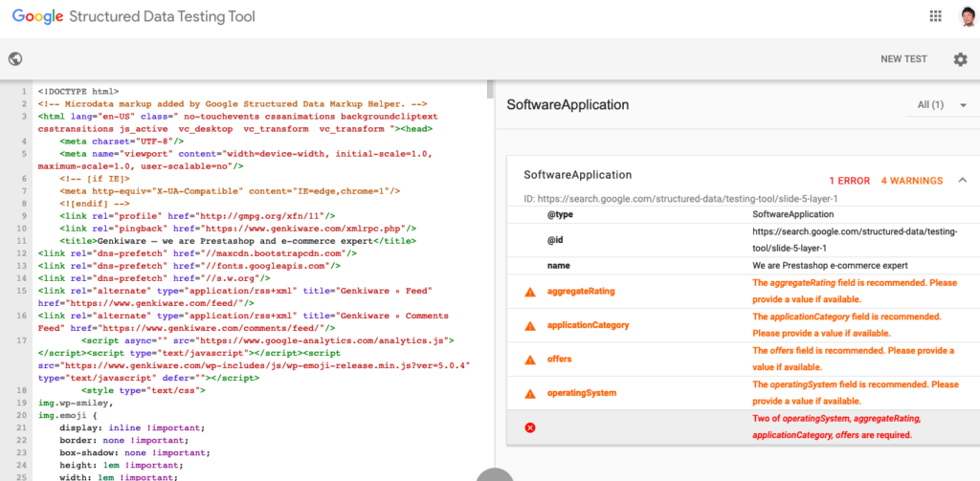The width and height of the screenshot is (980, 481).
Task: Click the 'We are Prestashop e-commerce expert' value
Action: (828, 266)
